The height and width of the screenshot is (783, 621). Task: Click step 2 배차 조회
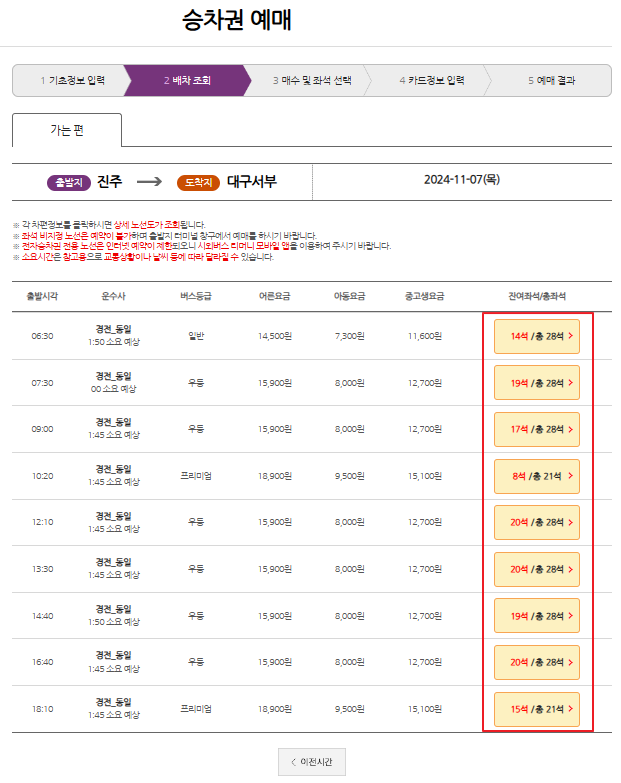point(187,80)
